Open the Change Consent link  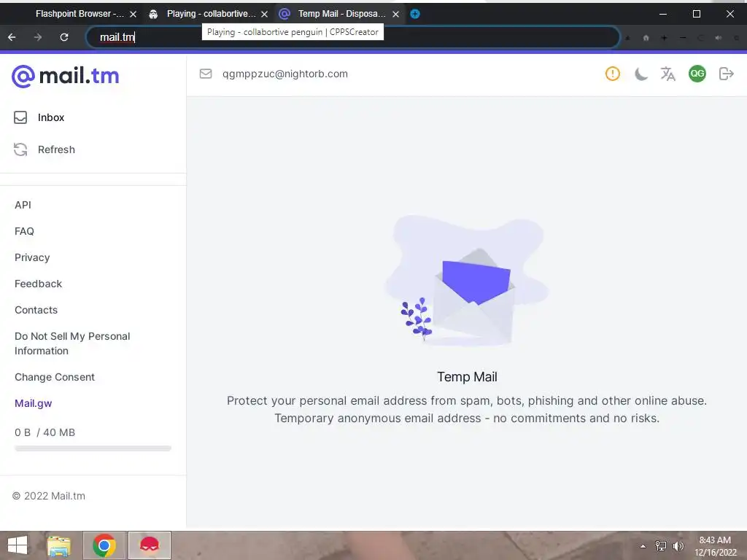pos(55,377)
